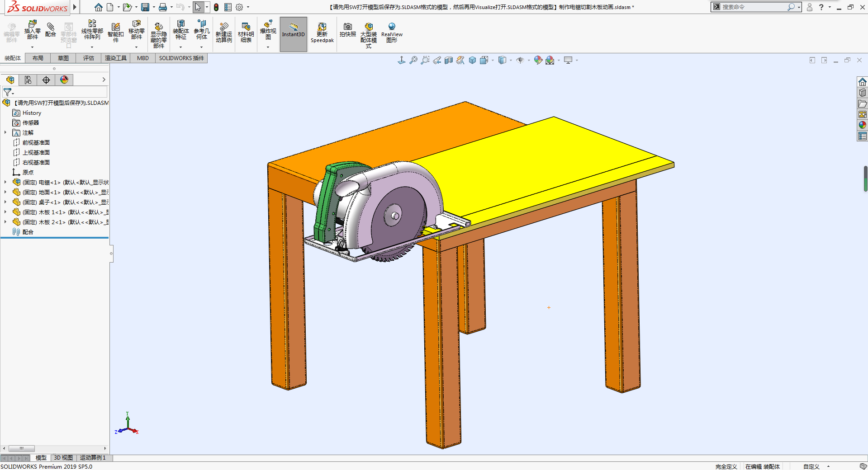Switch to the 渲染工具 (Render Tools) tab
This screenshot has height=470, width=868.
[x=116, y=58]
